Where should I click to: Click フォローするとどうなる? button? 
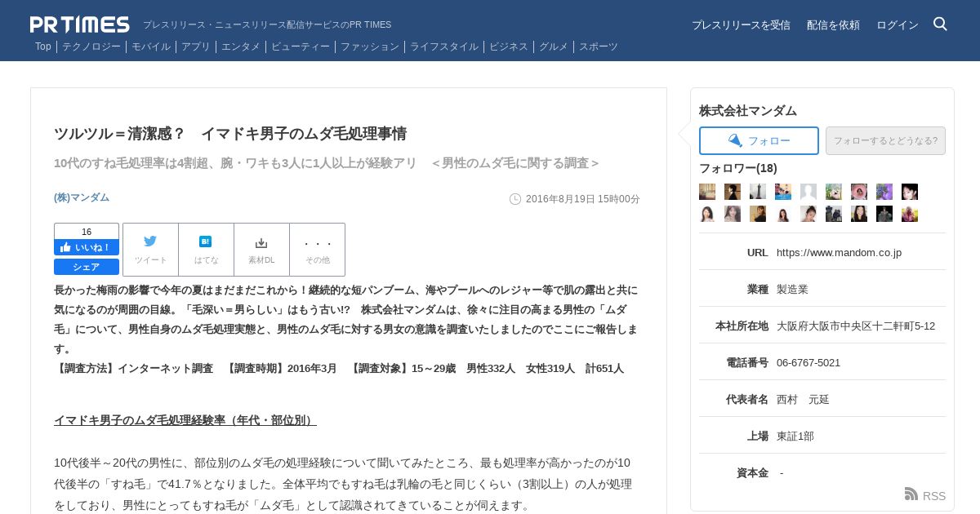(x=885, y=140)
